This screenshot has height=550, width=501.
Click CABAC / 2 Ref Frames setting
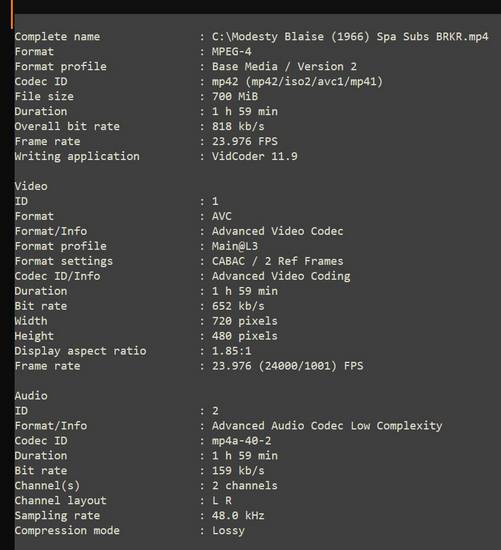coord(278,261)
